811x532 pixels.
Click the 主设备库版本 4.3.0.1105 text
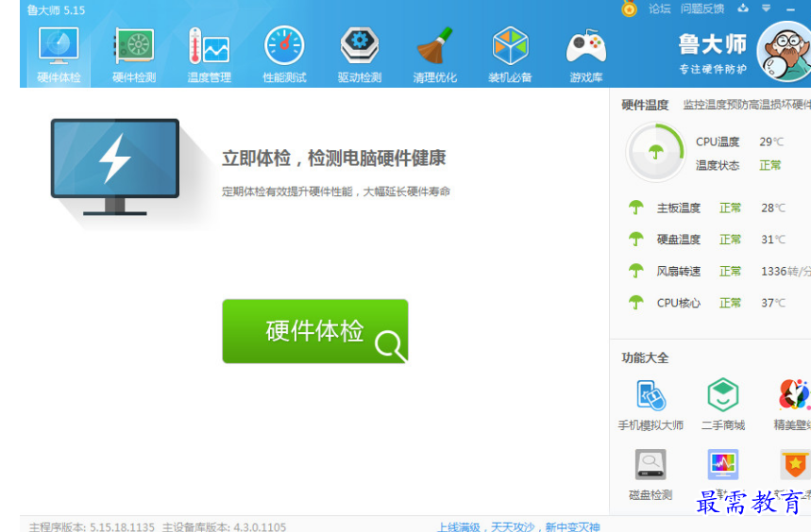(x=224, y=527)
